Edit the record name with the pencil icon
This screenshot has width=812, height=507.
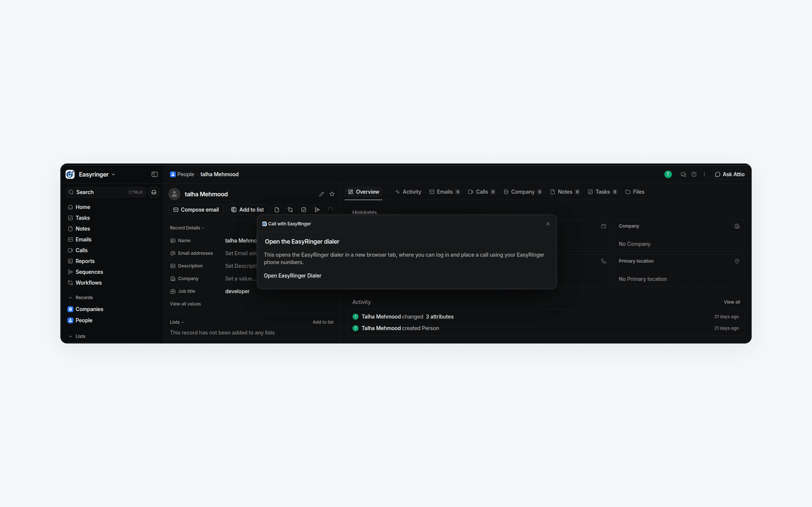tap(322, 194)
